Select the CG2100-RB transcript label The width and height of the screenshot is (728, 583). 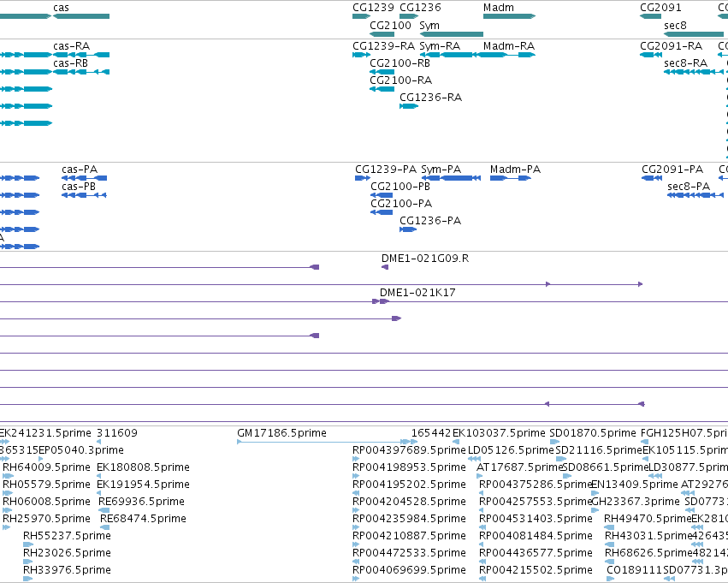tap(400, 63)
